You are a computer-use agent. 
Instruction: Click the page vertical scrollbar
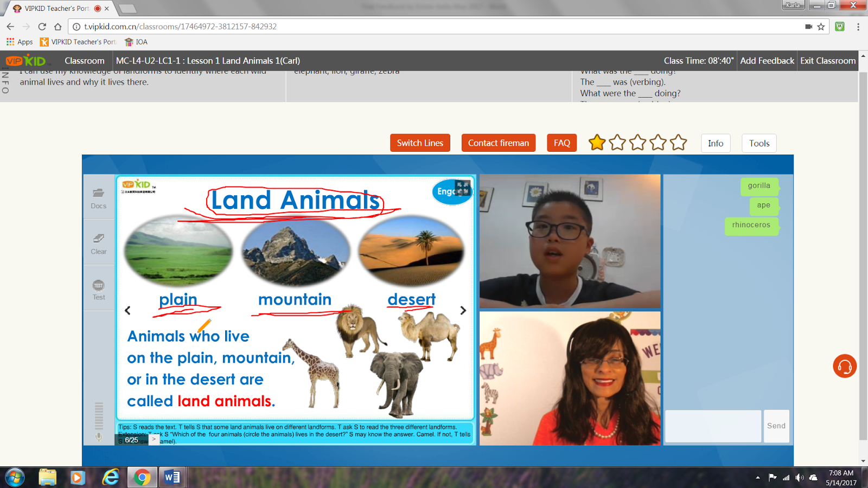pyautogui.click(x=863, y=255)
